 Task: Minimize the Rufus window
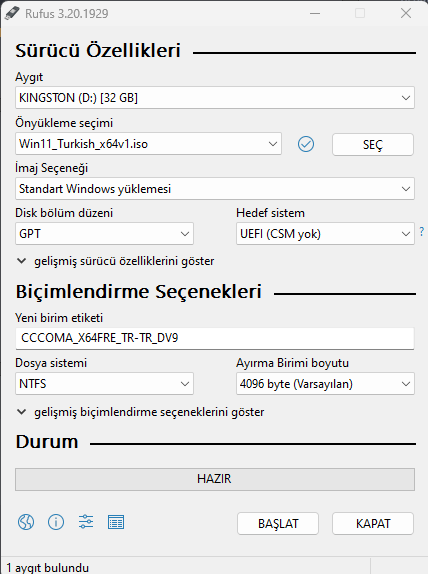pyautogui.click(x=315, y=14)
